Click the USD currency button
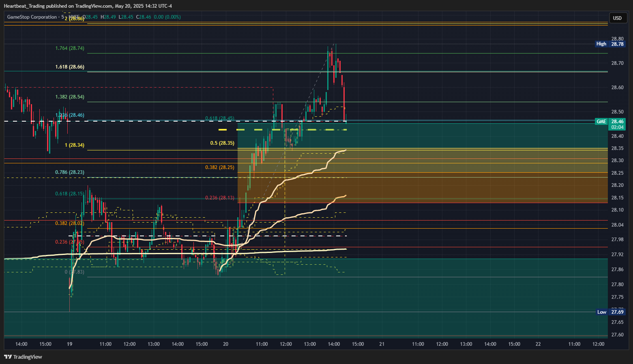 pyautogui.click(x=617, y=18)
